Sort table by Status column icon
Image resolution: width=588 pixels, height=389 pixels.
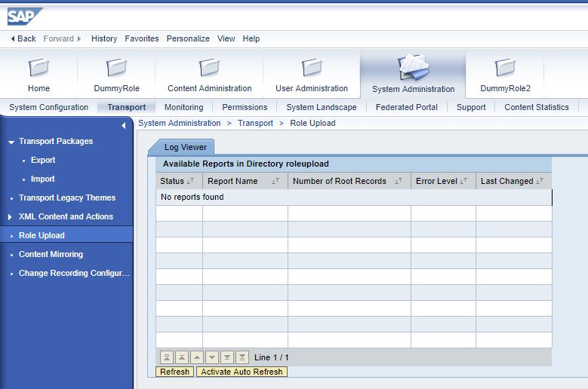point(190,181)
